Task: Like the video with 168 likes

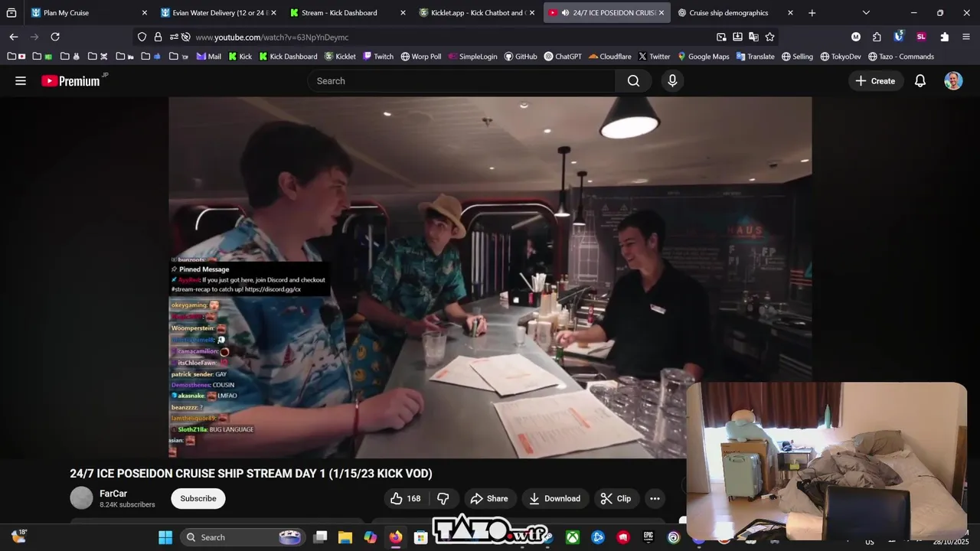Action: pos(406,498)
